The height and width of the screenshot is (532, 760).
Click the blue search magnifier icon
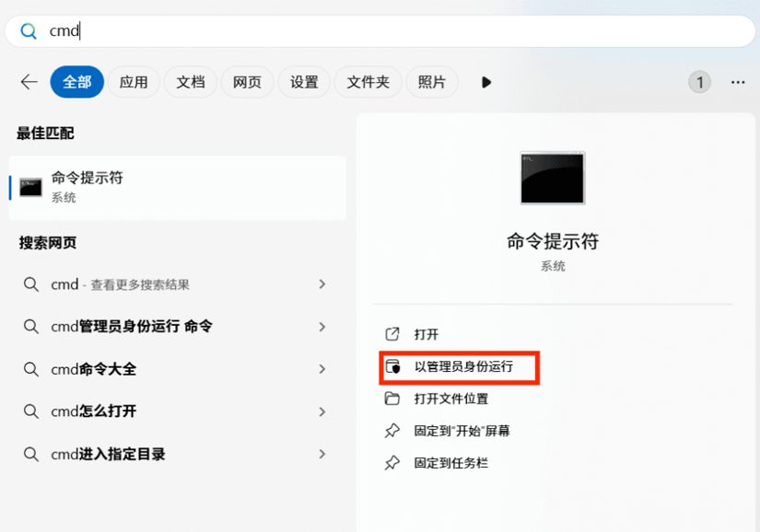(x=29, y=31)
